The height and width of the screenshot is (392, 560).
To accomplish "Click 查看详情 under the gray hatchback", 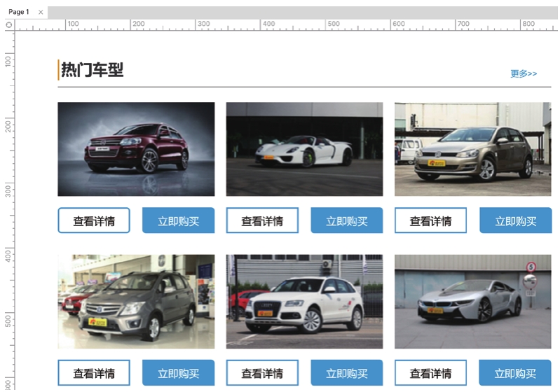I will 94,372.
